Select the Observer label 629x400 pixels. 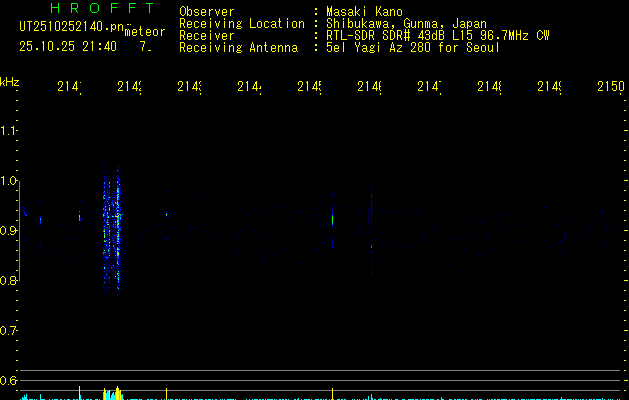pos(207,11)
